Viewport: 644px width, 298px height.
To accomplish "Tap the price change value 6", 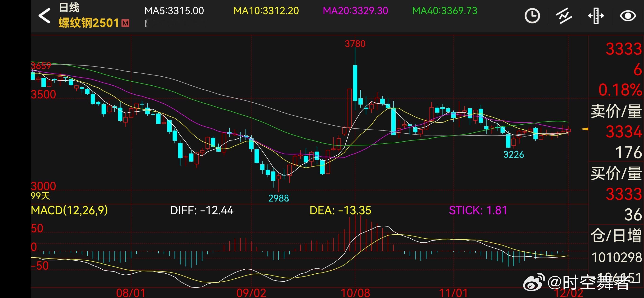I will point(638,70).
